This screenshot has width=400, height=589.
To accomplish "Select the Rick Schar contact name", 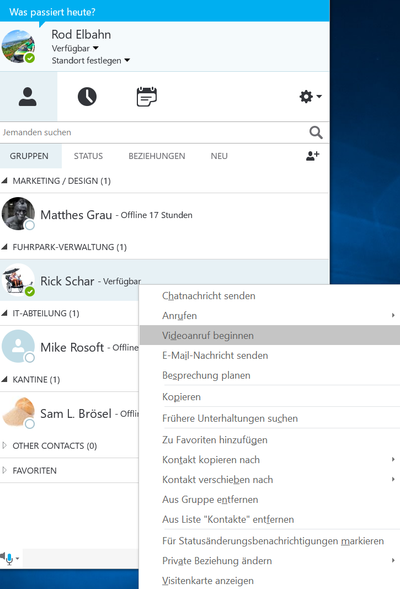I will click(67, 281).
